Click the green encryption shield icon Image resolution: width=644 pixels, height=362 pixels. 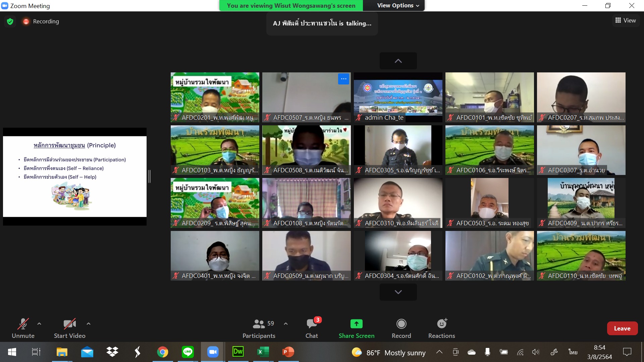[10, 21]
